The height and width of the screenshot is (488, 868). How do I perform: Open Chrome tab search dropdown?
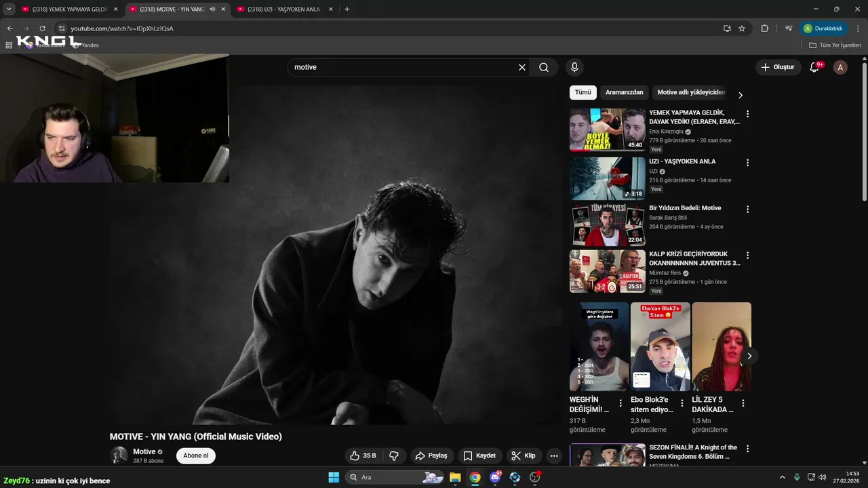point(9,9)
